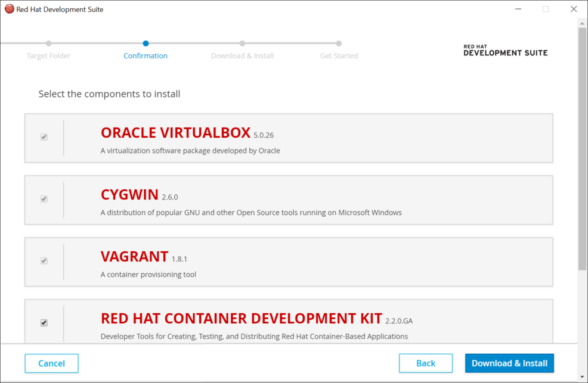Click the scrollbar down arrow
This screenshot has width=588, height=383.
pyautogui.click(x=583, y=377)
